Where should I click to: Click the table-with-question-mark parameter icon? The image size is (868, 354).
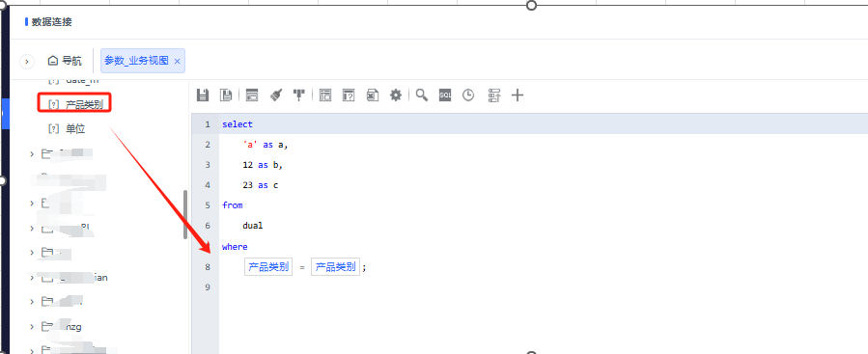(x=349, y=95)
